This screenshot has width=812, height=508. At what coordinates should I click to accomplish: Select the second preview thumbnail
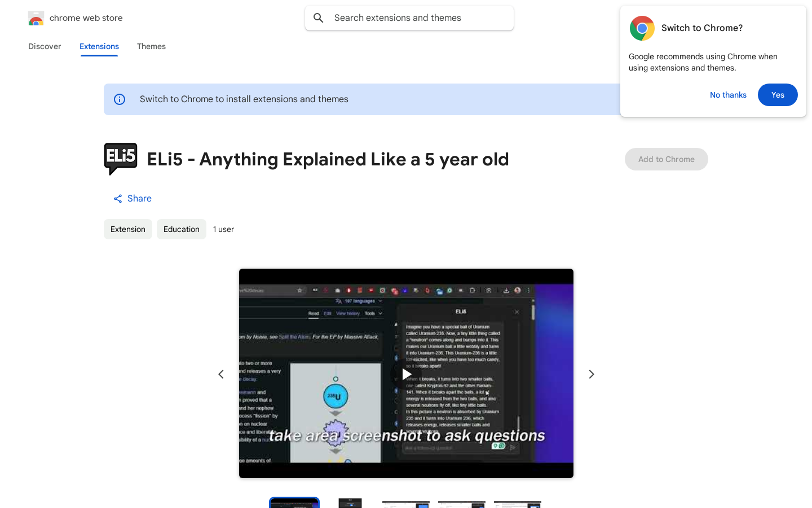[x=350, y=503]
